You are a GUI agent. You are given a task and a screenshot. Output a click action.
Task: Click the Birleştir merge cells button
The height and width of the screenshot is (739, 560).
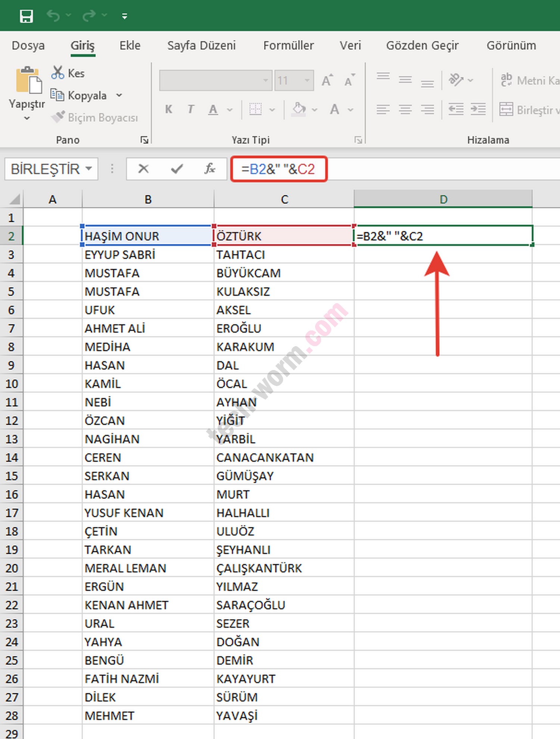pyautogui.click(x=529, y=110)
